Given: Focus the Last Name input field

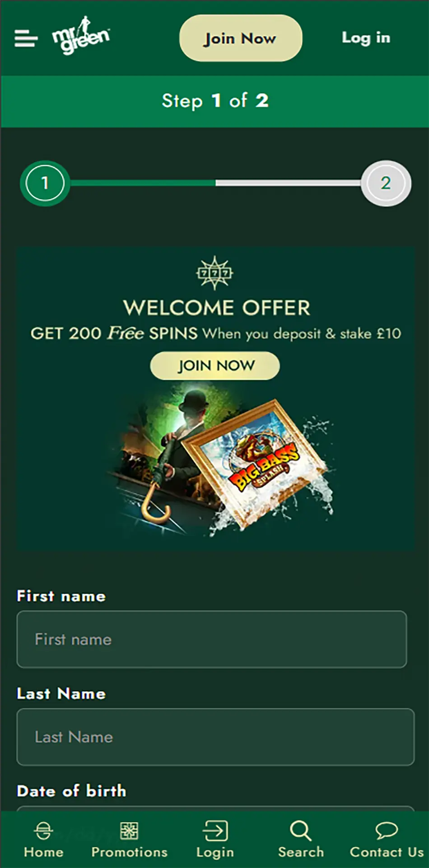Looking at the screenshot, I should click(215, 737).
